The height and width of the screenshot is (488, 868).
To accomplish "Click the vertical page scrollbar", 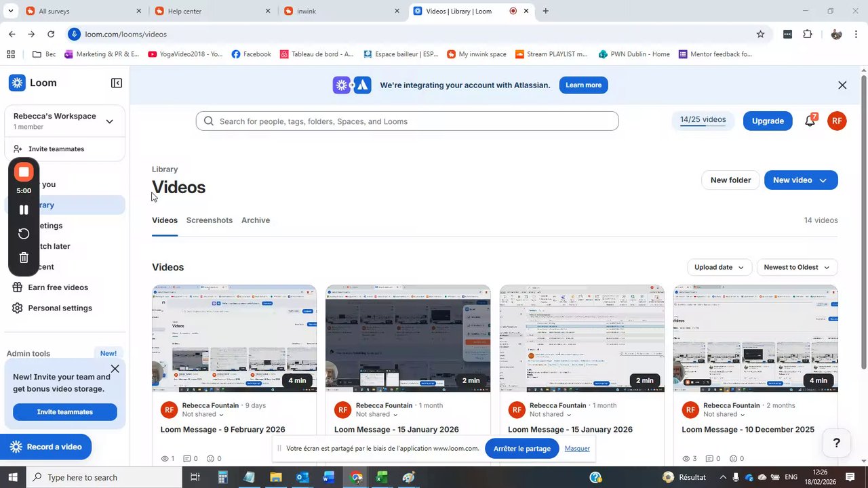I will (863, 224).
